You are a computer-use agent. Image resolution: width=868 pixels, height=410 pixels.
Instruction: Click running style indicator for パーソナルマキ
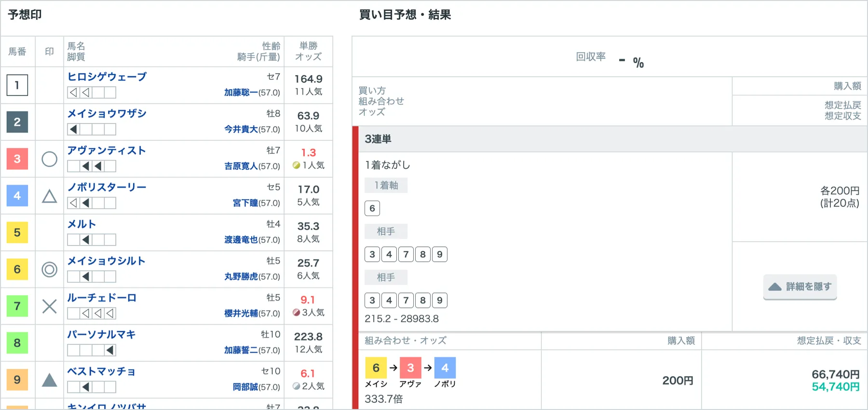(x=92, y=350)
